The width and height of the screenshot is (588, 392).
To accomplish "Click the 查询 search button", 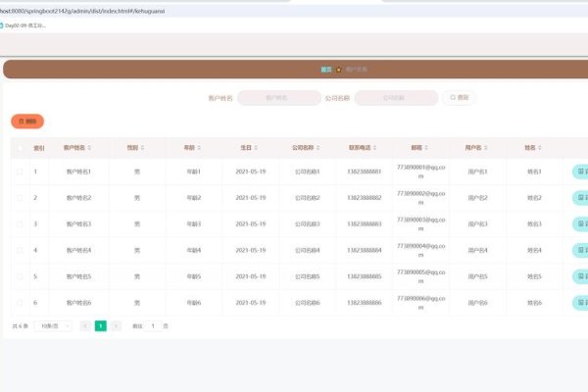I will click(461, 98).
